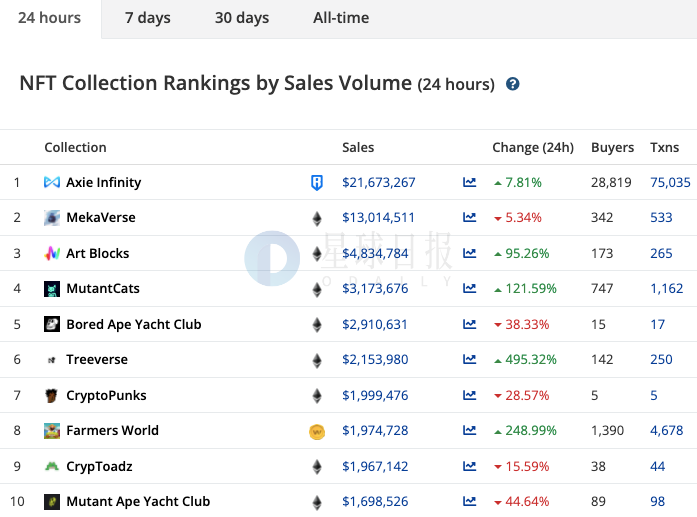Viewport: 697px width, 517px height.
Task: Click the Bored Ape Yacht Club thumbnail
Action: pos(52,324)
